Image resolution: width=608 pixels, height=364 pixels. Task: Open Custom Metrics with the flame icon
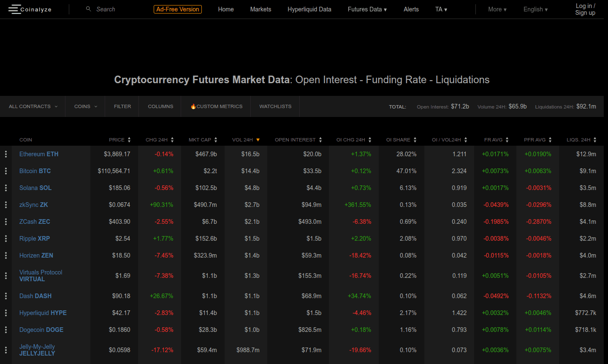tap(216, 106)
